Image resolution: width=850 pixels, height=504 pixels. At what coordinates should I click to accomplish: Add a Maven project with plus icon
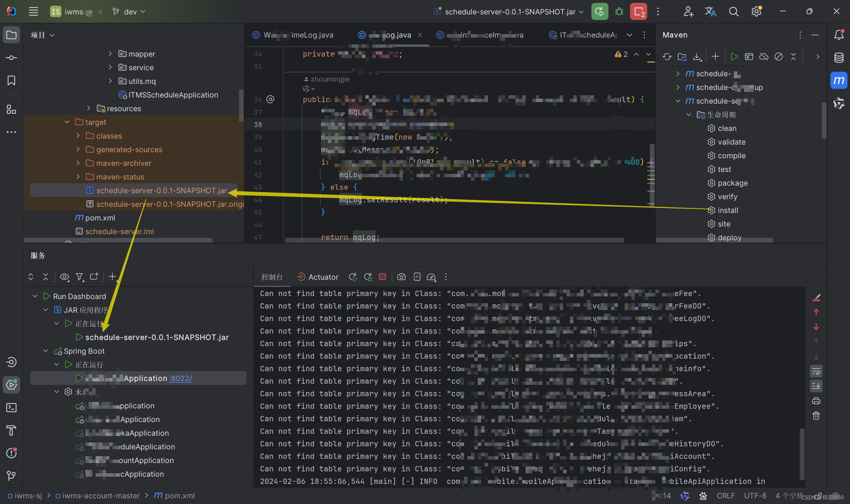tap(715, 57)
